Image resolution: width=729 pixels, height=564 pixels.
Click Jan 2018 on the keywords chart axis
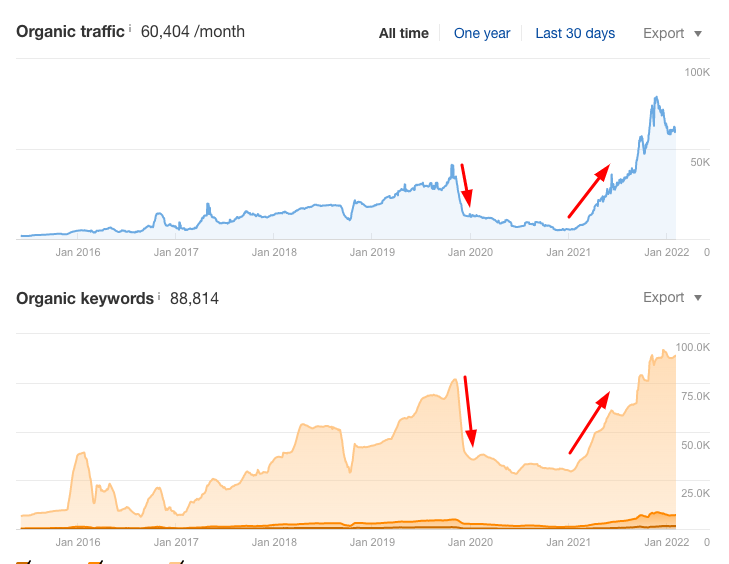tap(274, 542)
